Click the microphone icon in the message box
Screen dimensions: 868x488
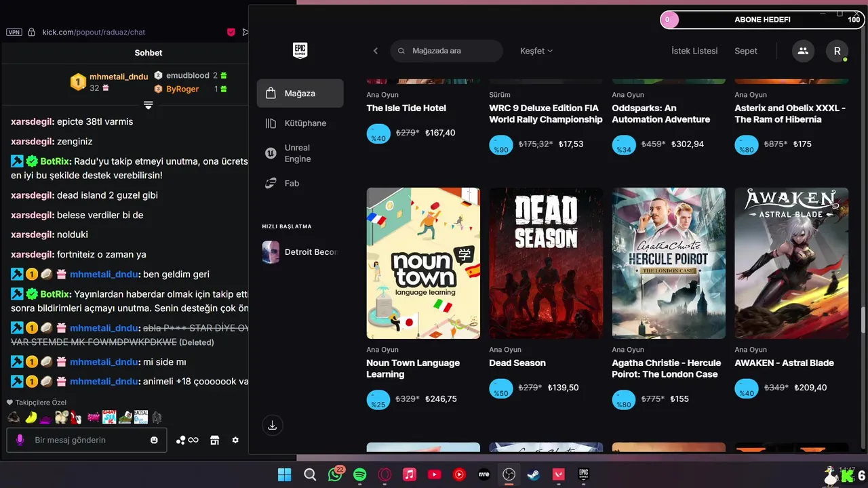[20, 440]
